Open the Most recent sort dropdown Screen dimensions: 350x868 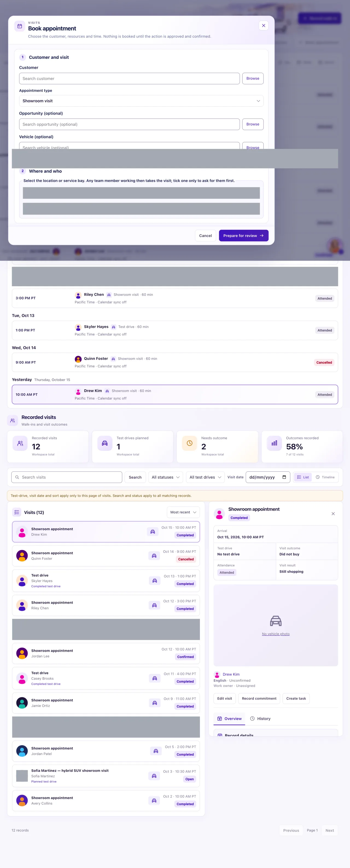point(183,512)
